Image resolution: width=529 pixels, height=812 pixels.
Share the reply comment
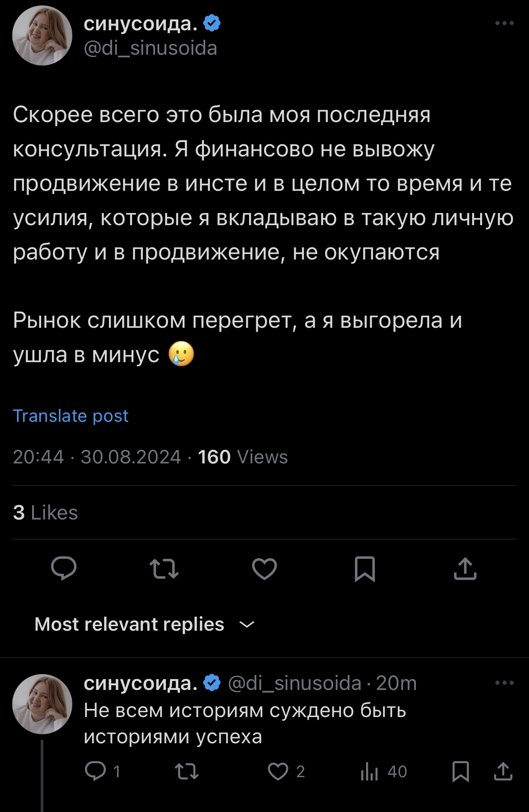tap(503, 771)
